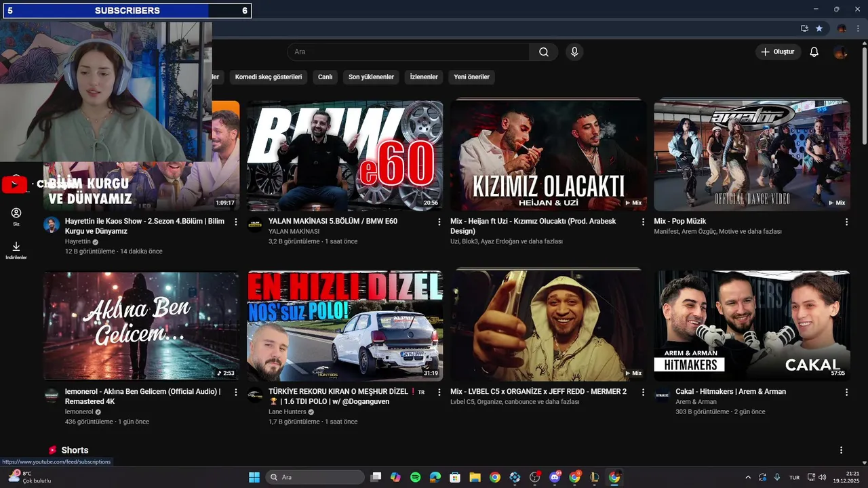Open the 'Aklına Ben Gelicem' thumbnail
Image resolution: width=868 pixels, height=488 pixels.
pyautogui.click(x=141, y=326)
